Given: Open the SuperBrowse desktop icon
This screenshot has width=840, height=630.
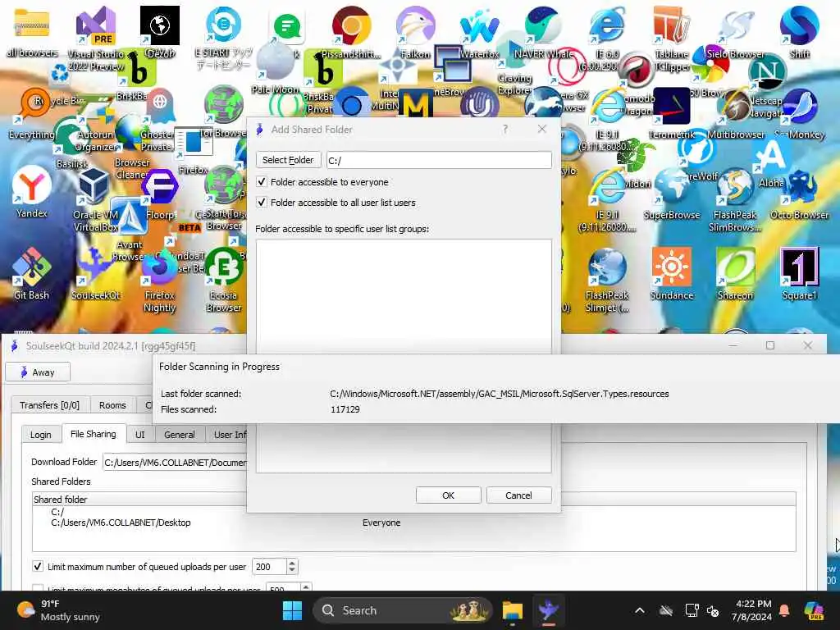Looking at the screenshot, I should (x=671, y=194).
